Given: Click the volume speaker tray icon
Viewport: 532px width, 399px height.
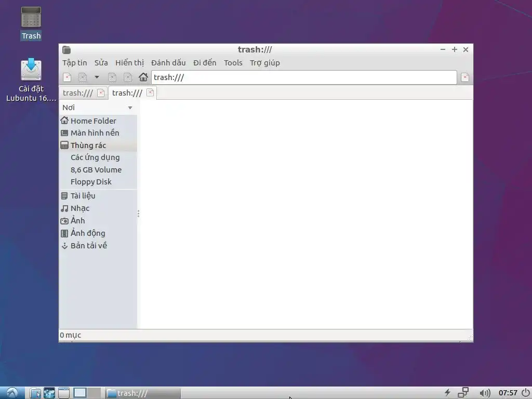Looking at the screenshot, I should point(485,393).
